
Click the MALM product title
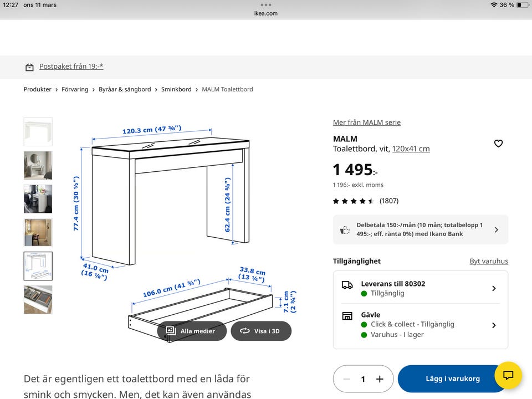[x=345, y=139]
